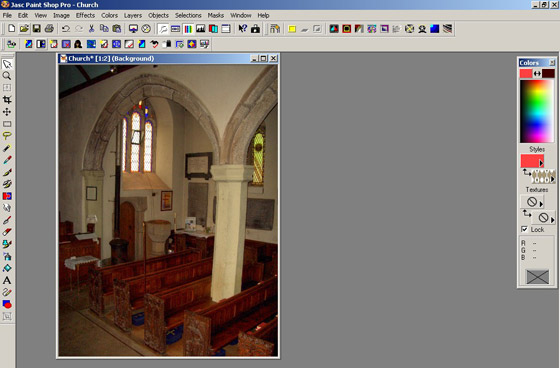Toggle the Tool Options window button
Image resolution: width=560 pixels, height=368 pixels.
tap(175, 29)
